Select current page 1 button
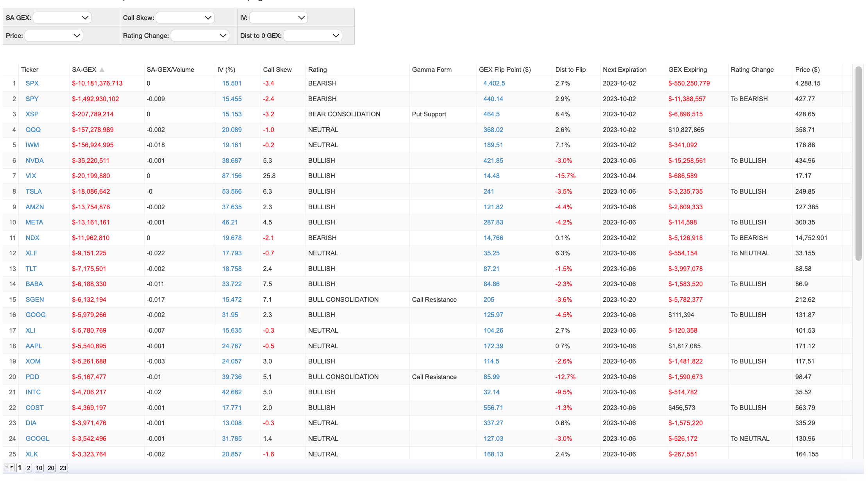 pos(20,467)
